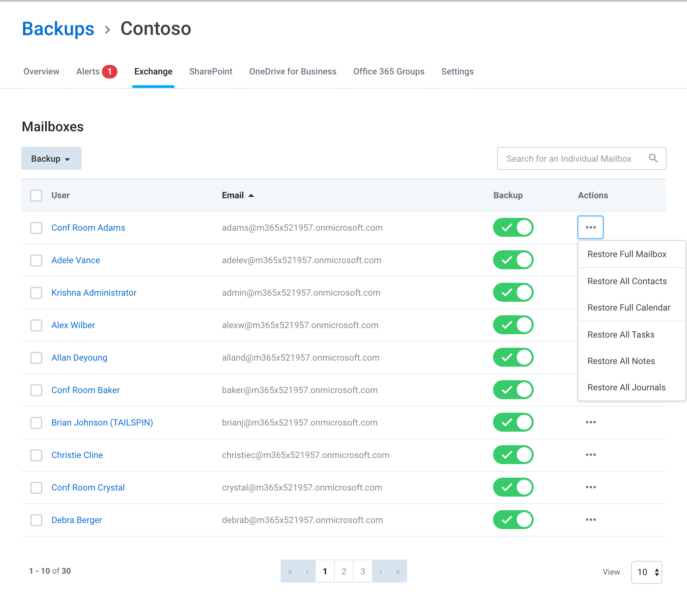Image resolution: width=687 pixels, height=616 pixels.
Task: Choose Restore All Tasks from menu
Action: (x=631, y=335)
